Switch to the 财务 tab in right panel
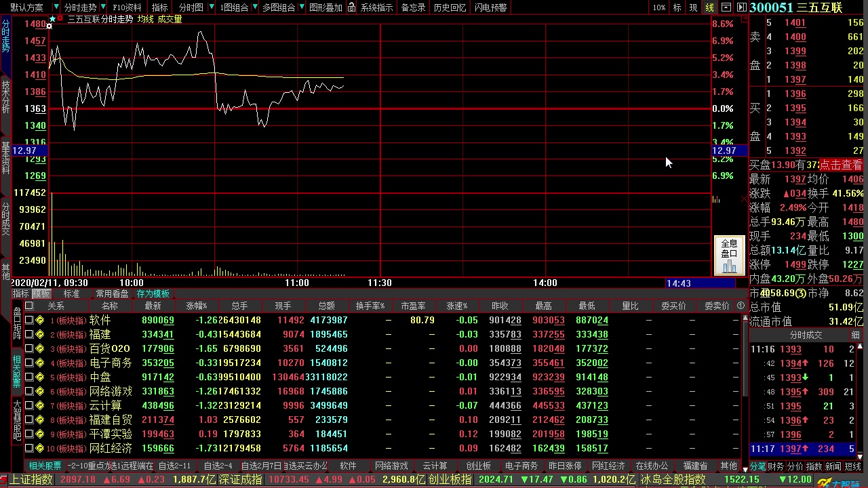The width and height of the screenshot is (868, 488). (776, 466)
